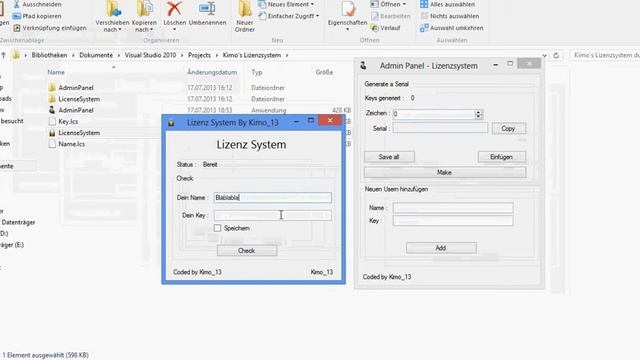Click the red Löschen X icon
This screenshot has height=360, width=640.
click(x=174, y=9)
